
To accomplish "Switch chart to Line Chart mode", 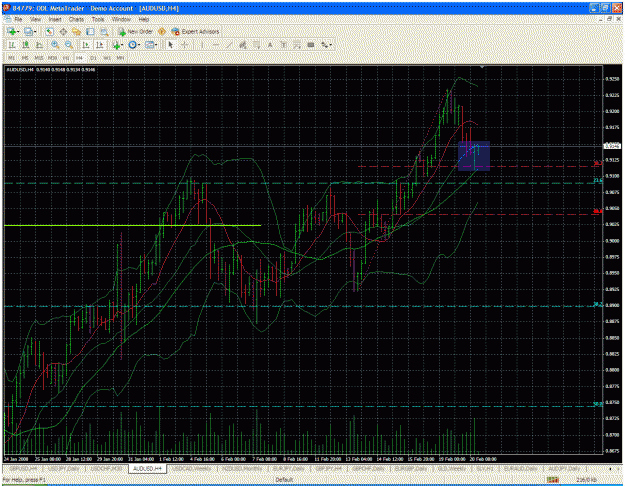I will tap(39, 45).
